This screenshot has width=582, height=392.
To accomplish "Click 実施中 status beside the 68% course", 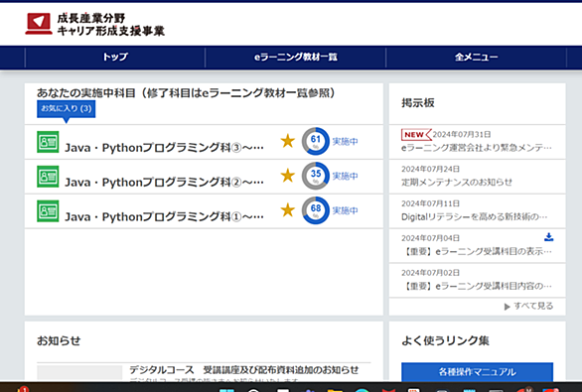I will (x=345, y=210).
